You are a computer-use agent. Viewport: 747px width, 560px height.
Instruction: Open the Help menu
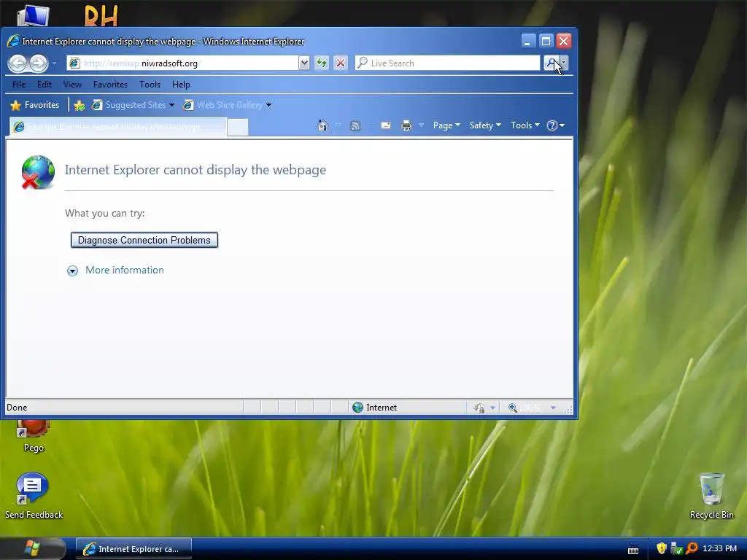pos(181,85)
